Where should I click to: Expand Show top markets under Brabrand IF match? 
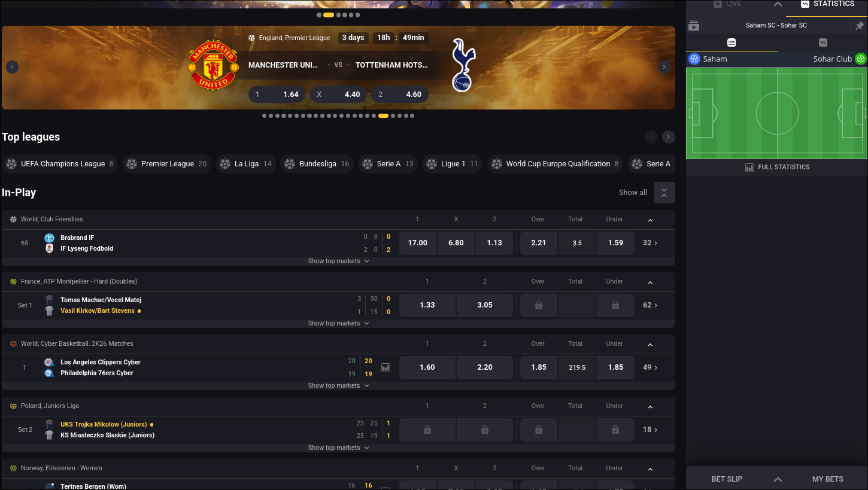(x=338, y=261)
